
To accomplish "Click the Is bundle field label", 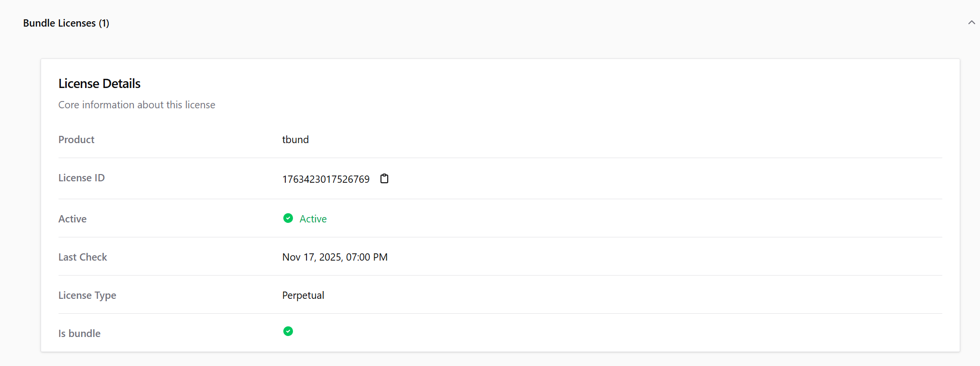I will 79,334.
